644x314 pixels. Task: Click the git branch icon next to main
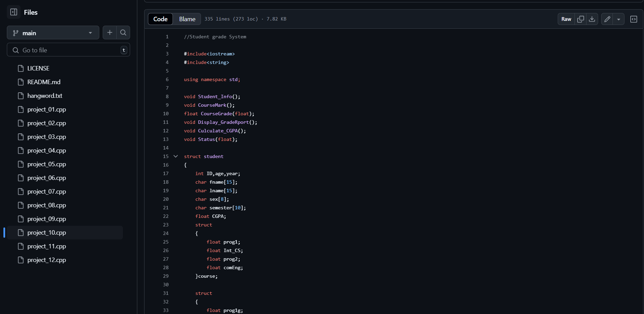15,33
